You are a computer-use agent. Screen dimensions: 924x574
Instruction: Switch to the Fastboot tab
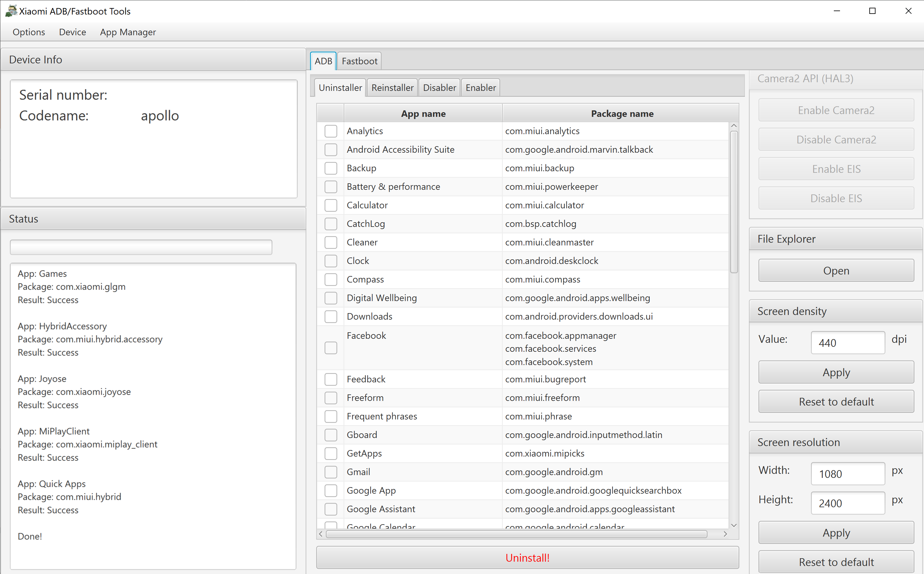359,61
